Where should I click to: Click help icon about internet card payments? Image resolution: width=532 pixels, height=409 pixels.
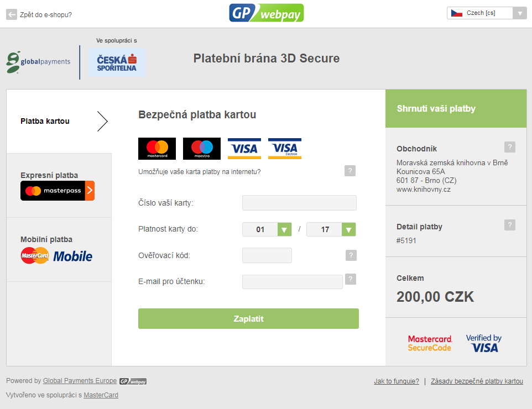point(350,171)
